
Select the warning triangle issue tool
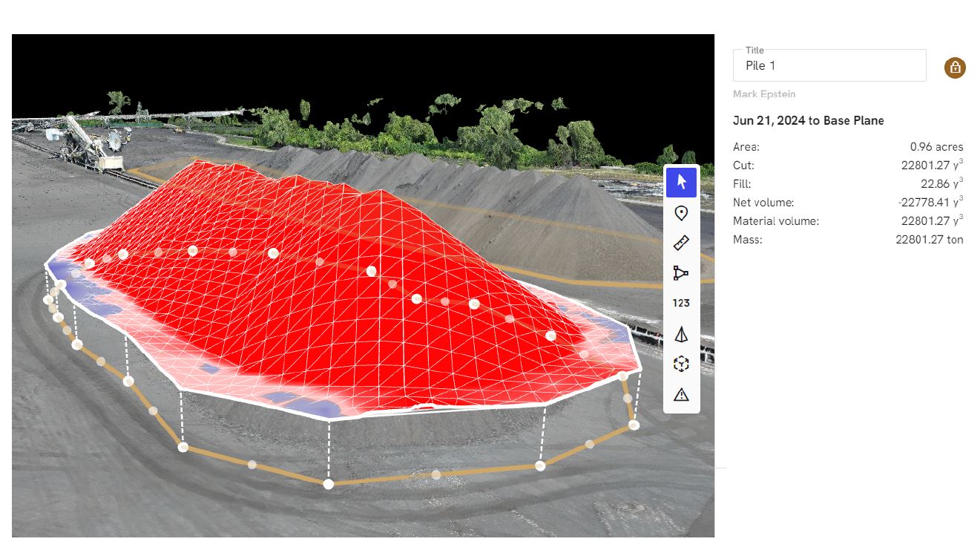(681, 395)
